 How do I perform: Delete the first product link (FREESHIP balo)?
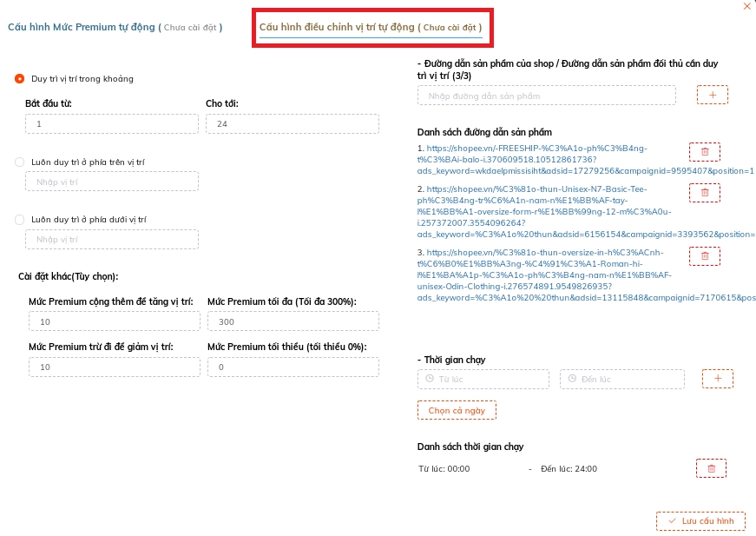click(704, 152)
